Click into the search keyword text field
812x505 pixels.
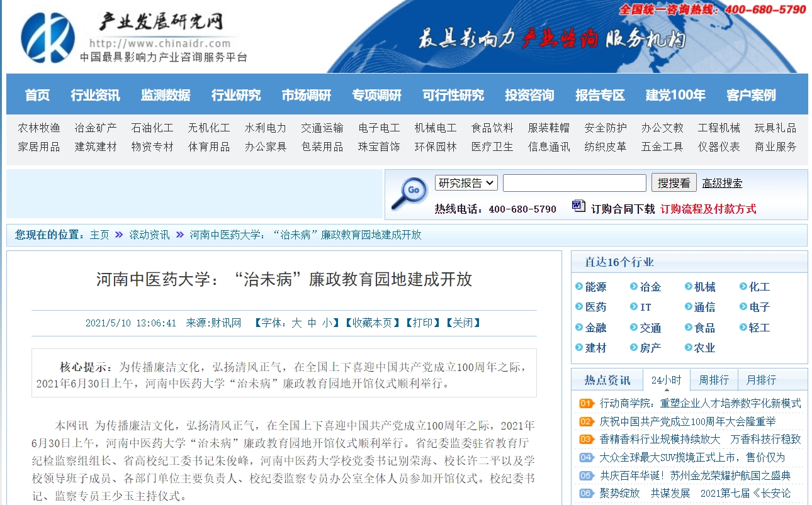coord(574,183)
